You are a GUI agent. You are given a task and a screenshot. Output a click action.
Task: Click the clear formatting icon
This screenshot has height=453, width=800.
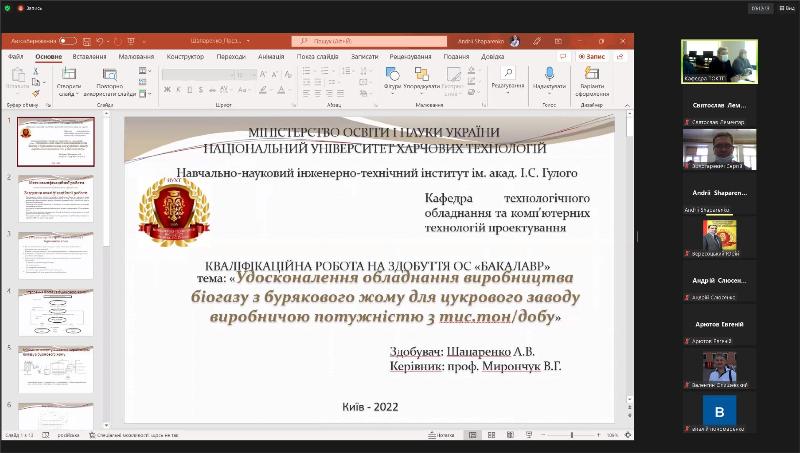tap(288, 75)
